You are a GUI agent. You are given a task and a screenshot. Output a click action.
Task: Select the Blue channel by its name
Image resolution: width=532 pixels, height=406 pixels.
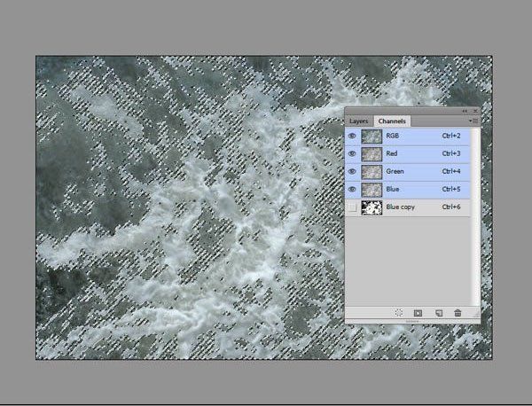(393, 190)
